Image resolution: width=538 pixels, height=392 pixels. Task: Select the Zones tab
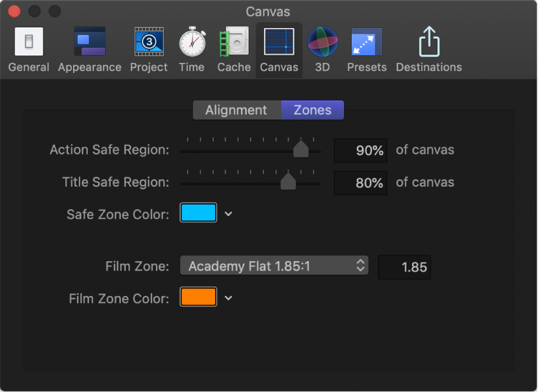312,110
